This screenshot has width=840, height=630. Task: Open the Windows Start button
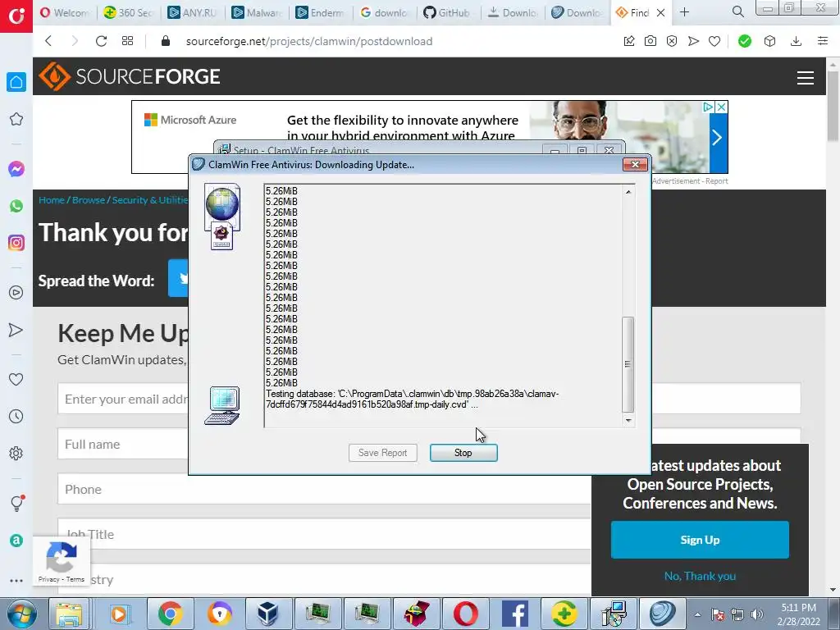coord(21,614)
